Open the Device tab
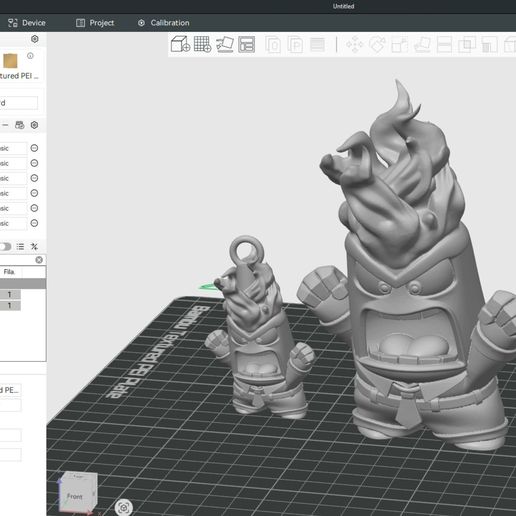 [x=27, y=23]
